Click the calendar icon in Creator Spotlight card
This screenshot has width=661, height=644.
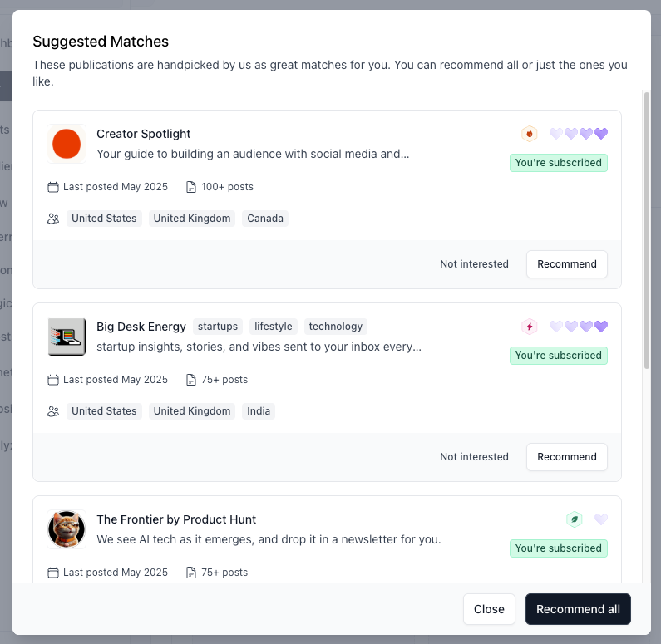[53, 187]
